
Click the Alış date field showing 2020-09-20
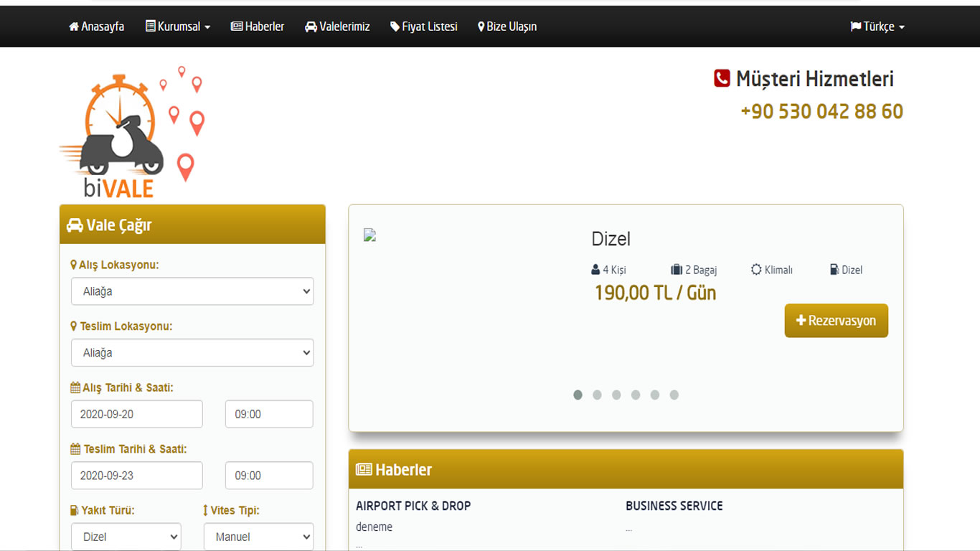pos(137,414)
